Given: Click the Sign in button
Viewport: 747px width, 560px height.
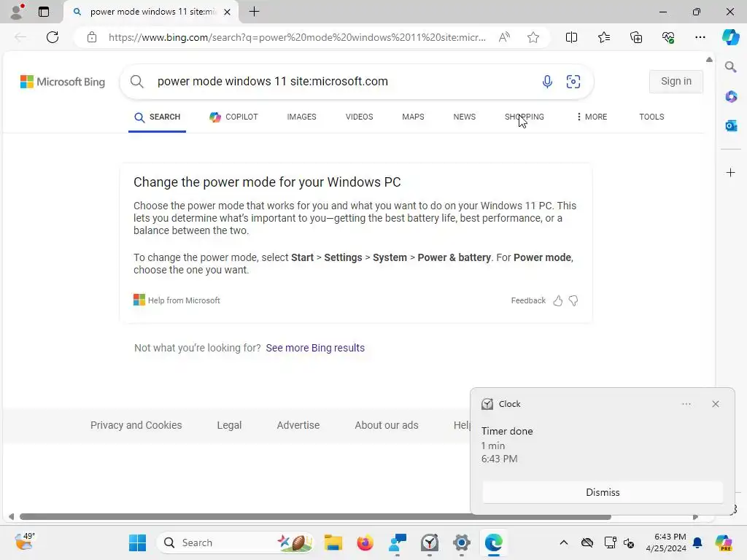Looking at the screenshot, I should click(x=676, y=82).
